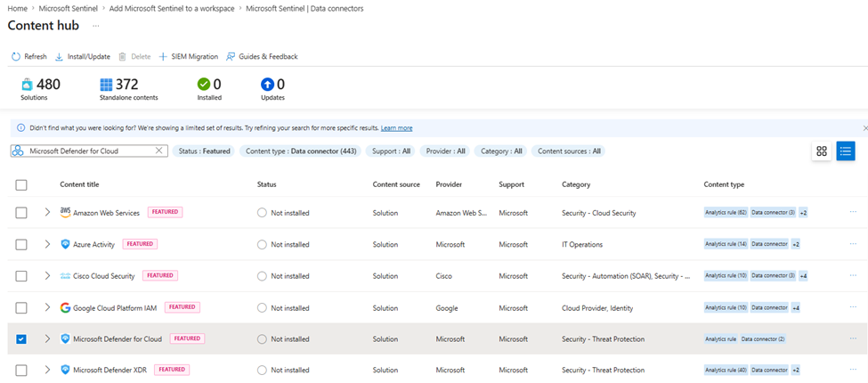Sort by the Provider column header
Viewport: 868px width, 383px height.
(x=449, y=184)
